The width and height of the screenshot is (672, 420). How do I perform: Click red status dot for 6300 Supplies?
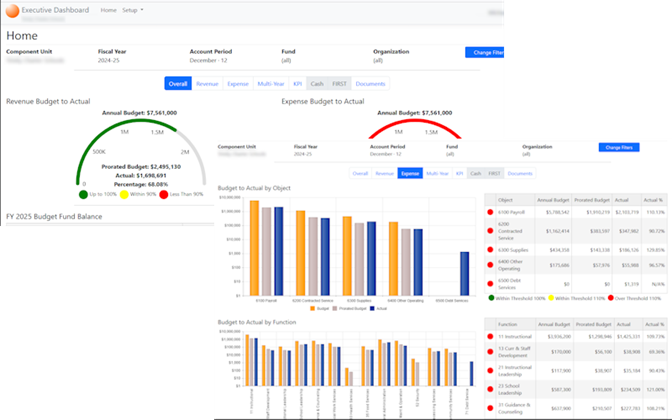[x=490, y=250]
